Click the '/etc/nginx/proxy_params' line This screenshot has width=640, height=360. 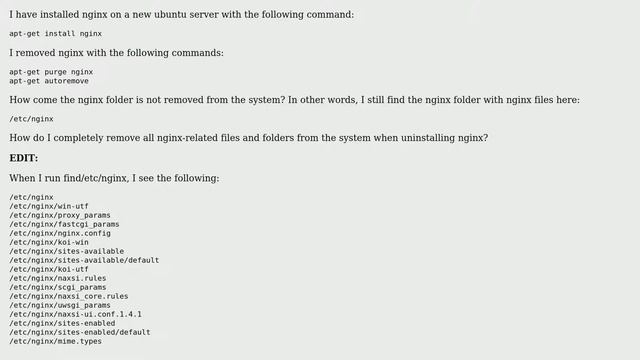pos(60,215)
